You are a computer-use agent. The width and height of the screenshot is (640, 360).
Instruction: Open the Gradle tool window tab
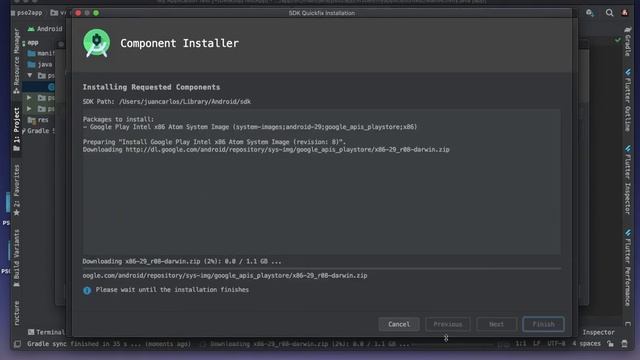[x=628, y=42]
